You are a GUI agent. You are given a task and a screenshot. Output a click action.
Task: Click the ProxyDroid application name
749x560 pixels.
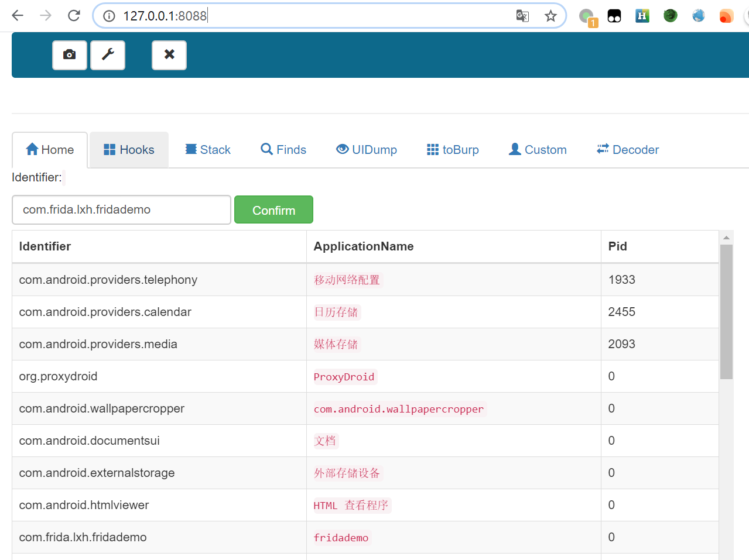pos(344,377)
